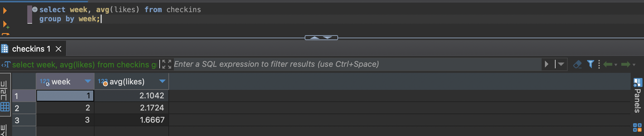Select row header number 3
Screen dimensions: 644x136
pyautogui.click(x=17, y=120)
